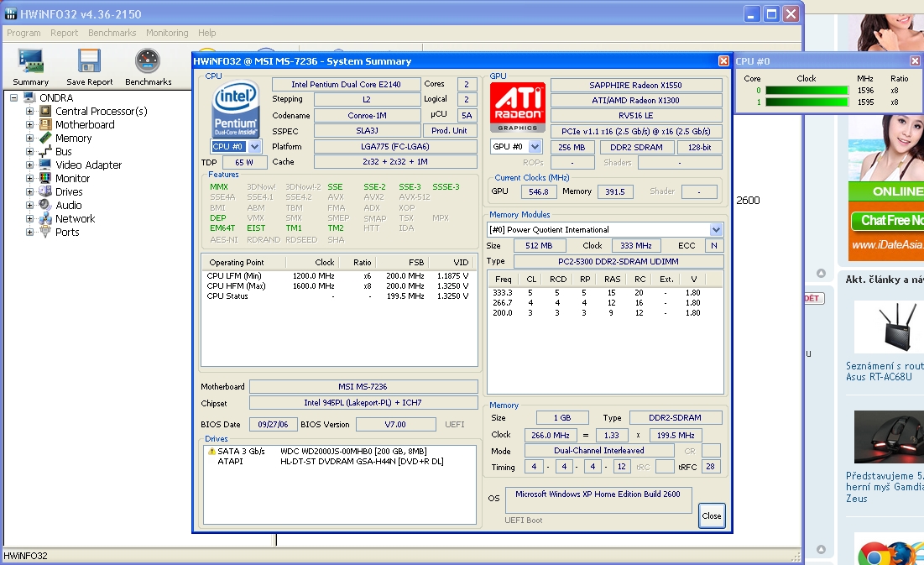Click the Intel Pentium Dual-Core logo

point(235,107)
